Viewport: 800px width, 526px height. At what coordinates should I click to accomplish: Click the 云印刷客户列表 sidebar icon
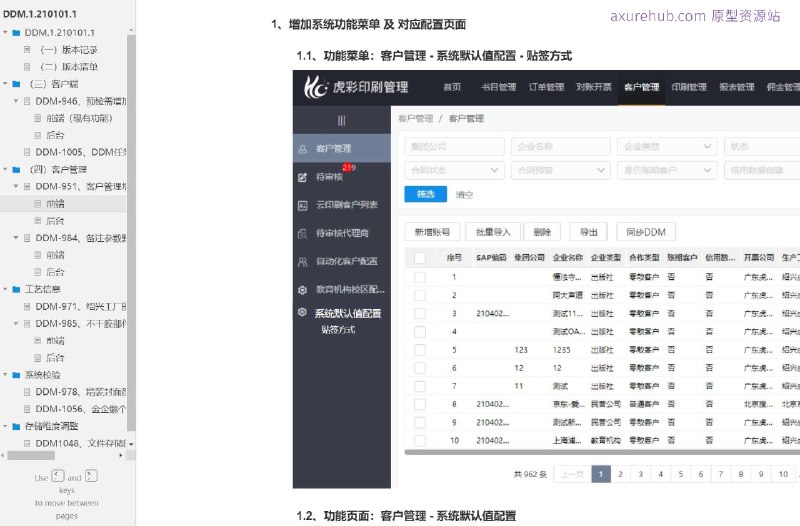303,205
